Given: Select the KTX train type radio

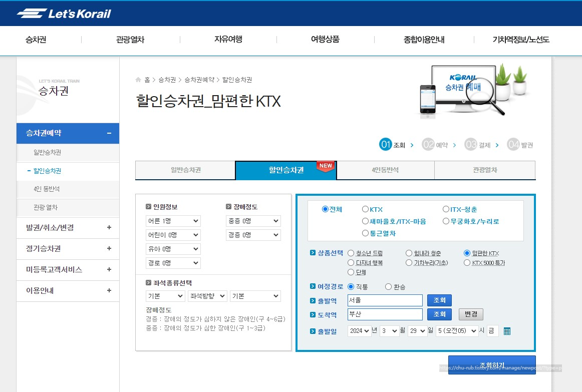Looking at the screenshot, I should click(x=365, y=209).
